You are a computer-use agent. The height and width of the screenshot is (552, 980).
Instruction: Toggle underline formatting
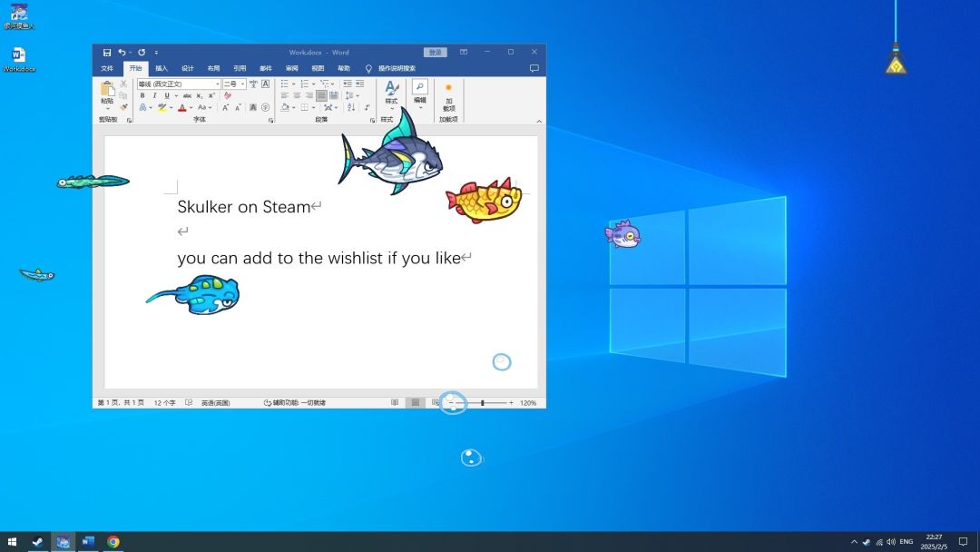point(167,95)
